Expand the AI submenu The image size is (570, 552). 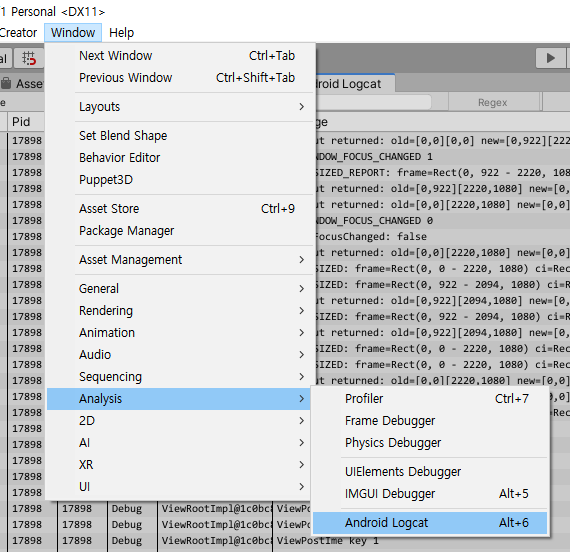coord(178,443)
